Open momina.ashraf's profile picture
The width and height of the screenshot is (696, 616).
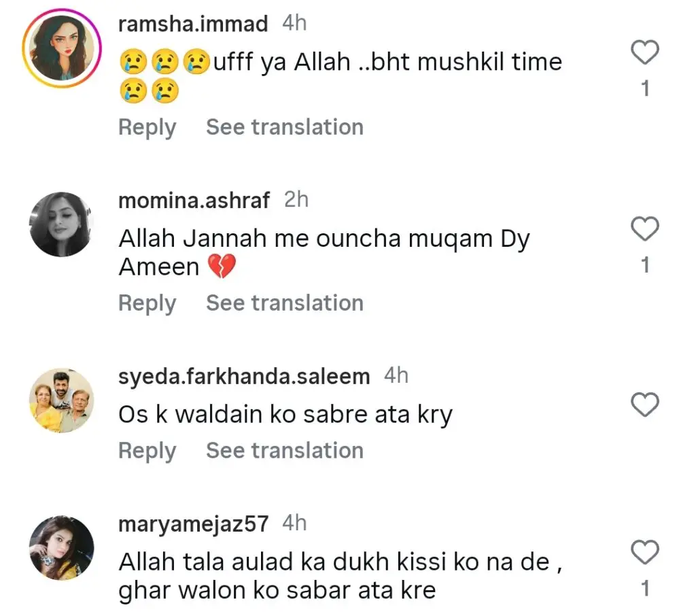[x=62, y=224]
